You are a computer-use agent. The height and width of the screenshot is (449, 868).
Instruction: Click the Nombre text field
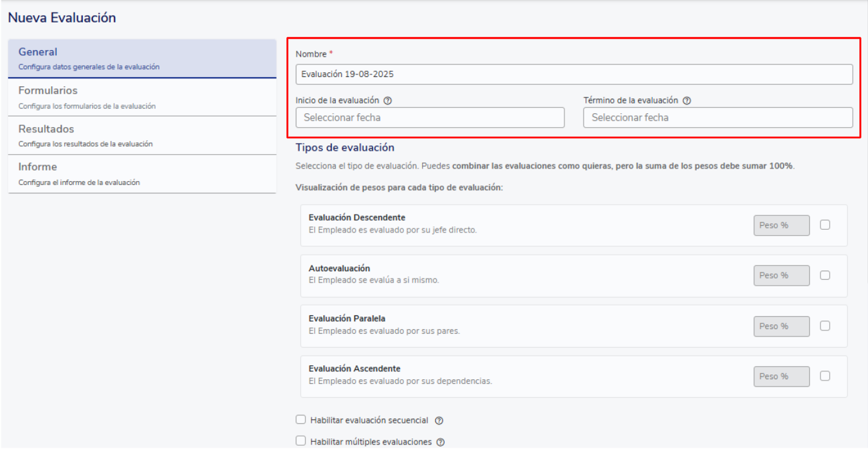pyautogui.click(x=574, y=74)
